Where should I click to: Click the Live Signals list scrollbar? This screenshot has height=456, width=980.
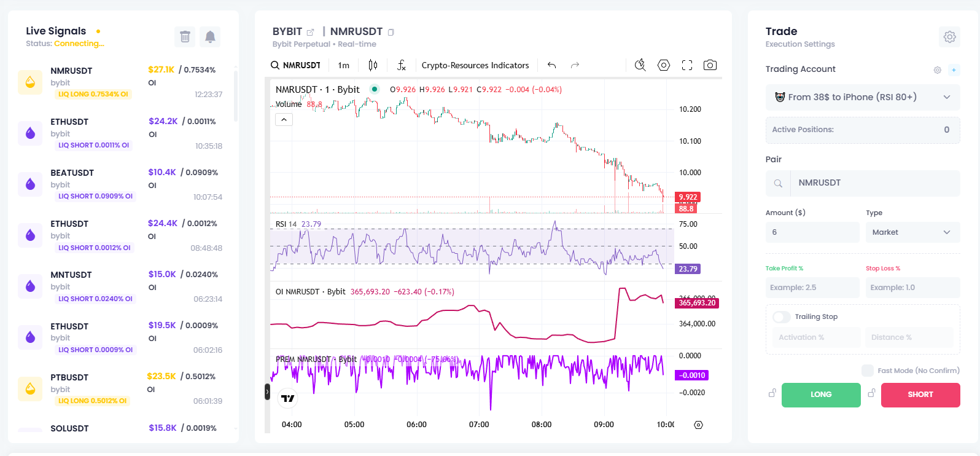236,96
